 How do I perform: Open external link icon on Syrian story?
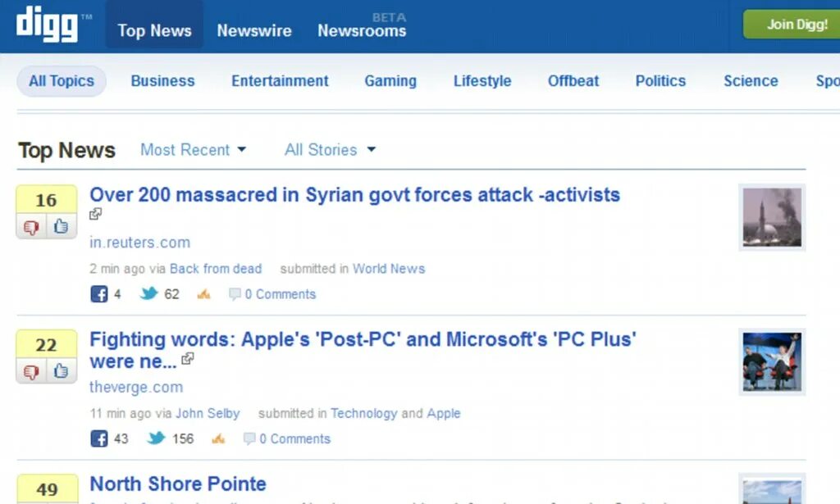click(x=95, y=214)
